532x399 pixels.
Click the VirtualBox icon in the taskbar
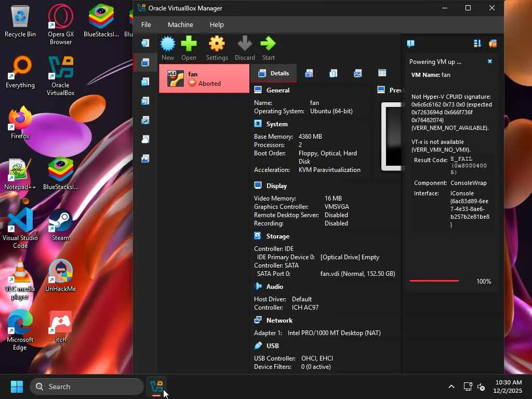(156, 387)
